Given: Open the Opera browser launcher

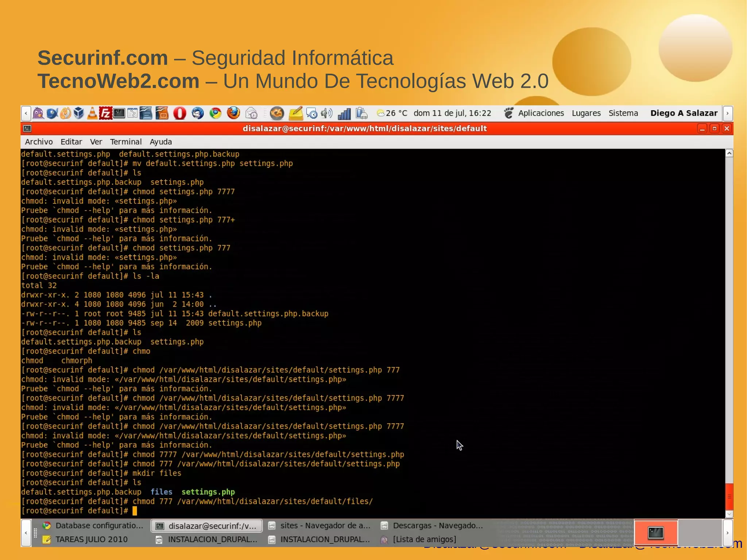Looking at the screenshot, I should tap(179, 113).
